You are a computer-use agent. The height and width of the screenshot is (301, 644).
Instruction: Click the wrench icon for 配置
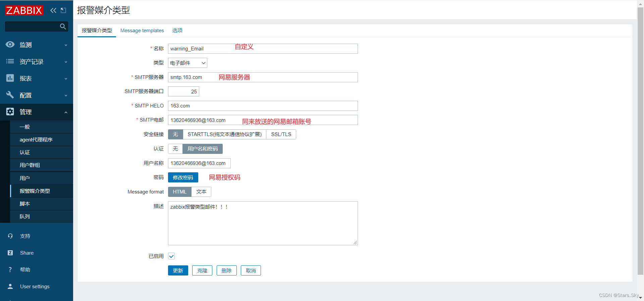[x=10, y=95]
